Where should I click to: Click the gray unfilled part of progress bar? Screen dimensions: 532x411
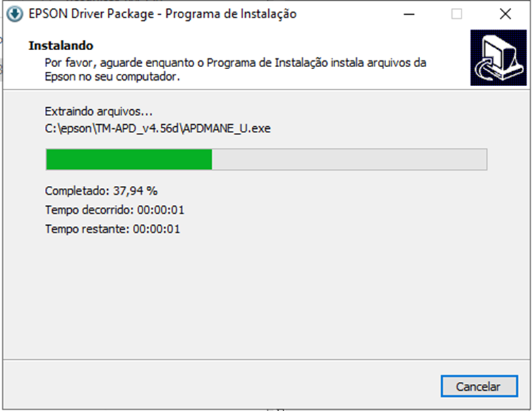pos(349,159)
